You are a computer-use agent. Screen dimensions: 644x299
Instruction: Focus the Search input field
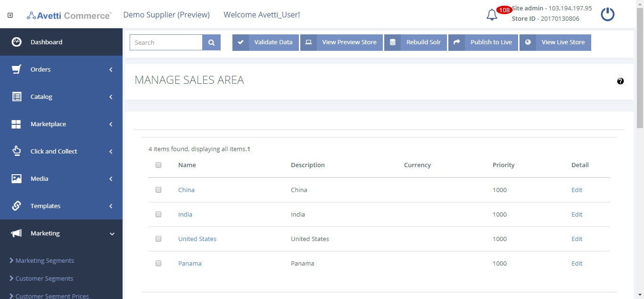click(166, 42)
